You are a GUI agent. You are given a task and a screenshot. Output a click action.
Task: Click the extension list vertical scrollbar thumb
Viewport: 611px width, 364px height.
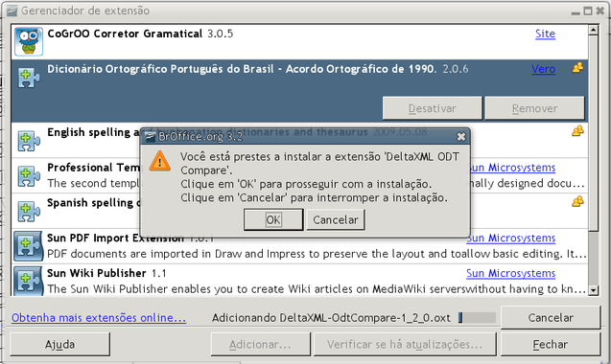[593, 132]
